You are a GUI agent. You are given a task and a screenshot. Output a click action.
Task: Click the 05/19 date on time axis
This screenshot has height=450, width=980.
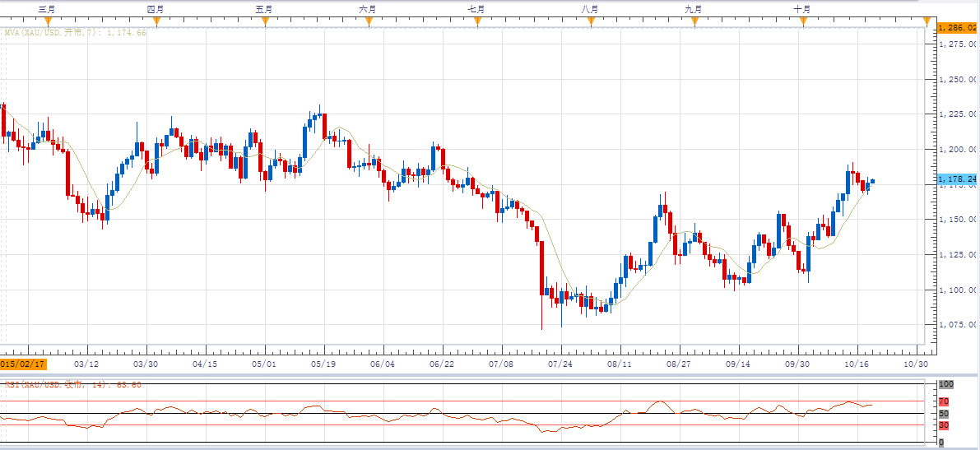323,363
